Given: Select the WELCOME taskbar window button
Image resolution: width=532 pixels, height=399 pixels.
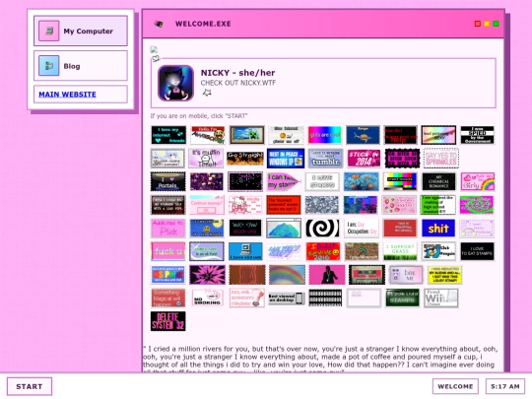Looking at the screenshot, I should coord(455,386).
